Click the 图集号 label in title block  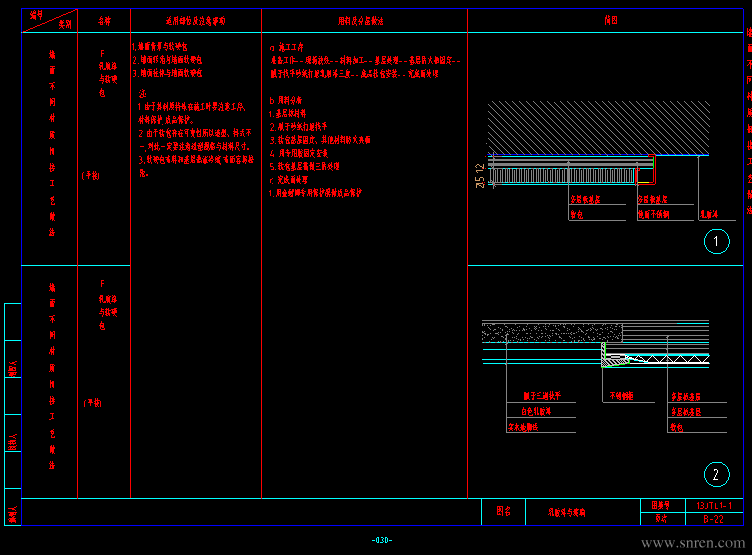point(659,506)
